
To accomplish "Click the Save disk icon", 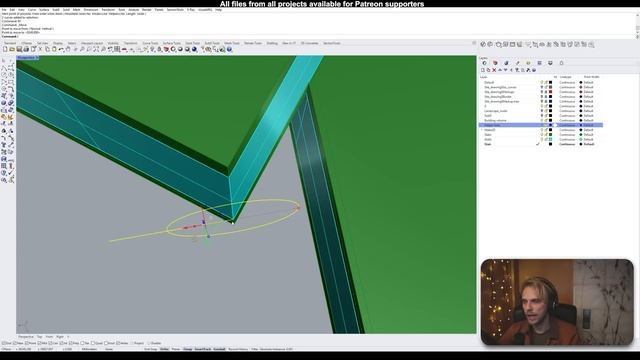I will (19, 49).
